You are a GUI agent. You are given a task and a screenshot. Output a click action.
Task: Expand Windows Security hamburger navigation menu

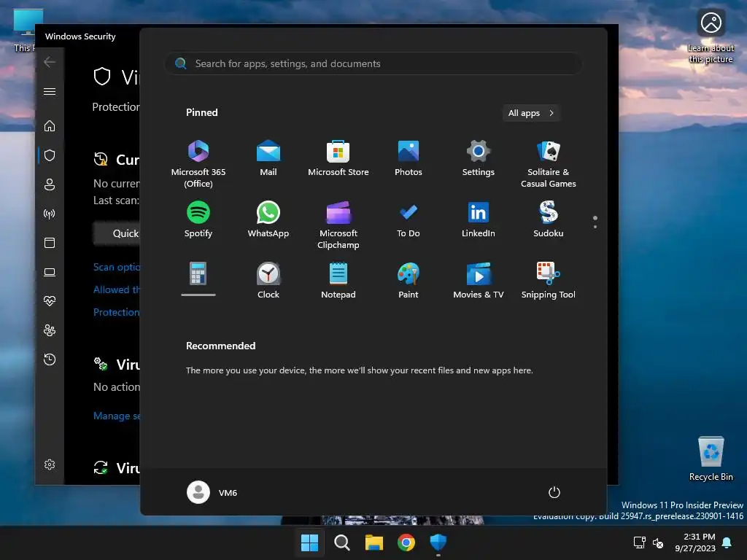pyautogui.click(x=50, y=91)
